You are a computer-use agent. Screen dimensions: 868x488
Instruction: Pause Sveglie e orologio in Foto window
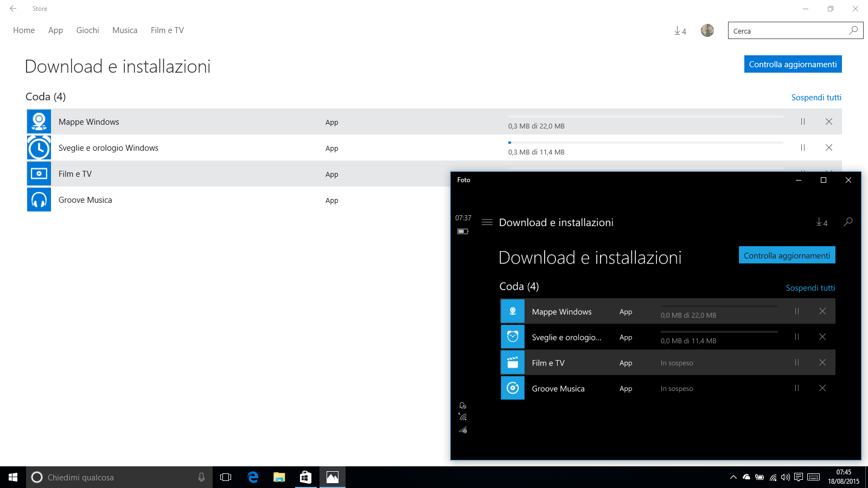797,337
